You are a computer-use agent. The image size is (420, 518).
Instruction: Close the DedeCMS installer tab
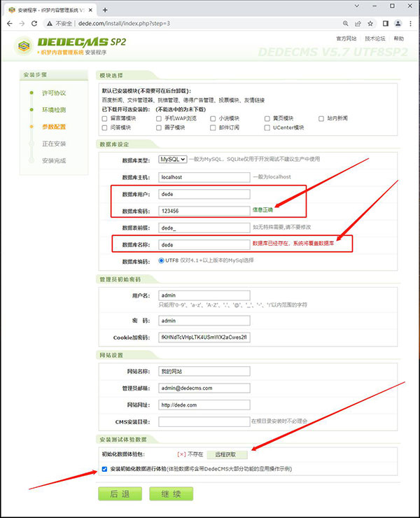90,10
